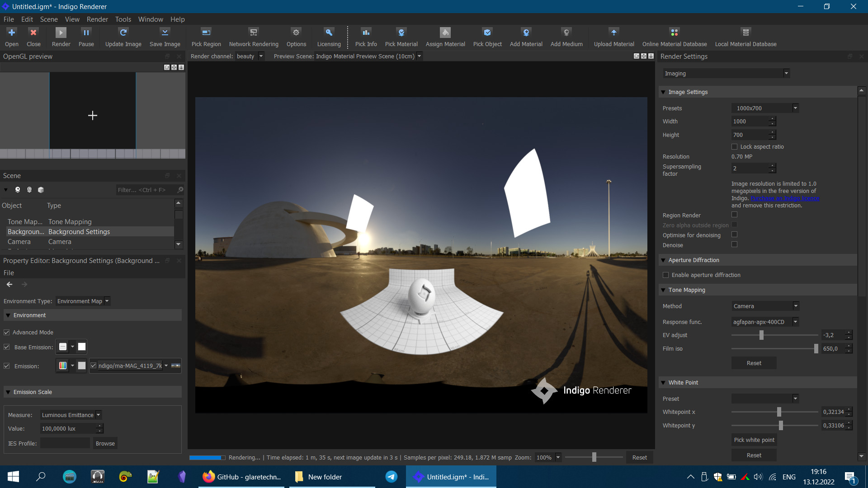Activate the Pick Material tool
The height and width of the screenshot is (488, 868).
coord(401,33)
